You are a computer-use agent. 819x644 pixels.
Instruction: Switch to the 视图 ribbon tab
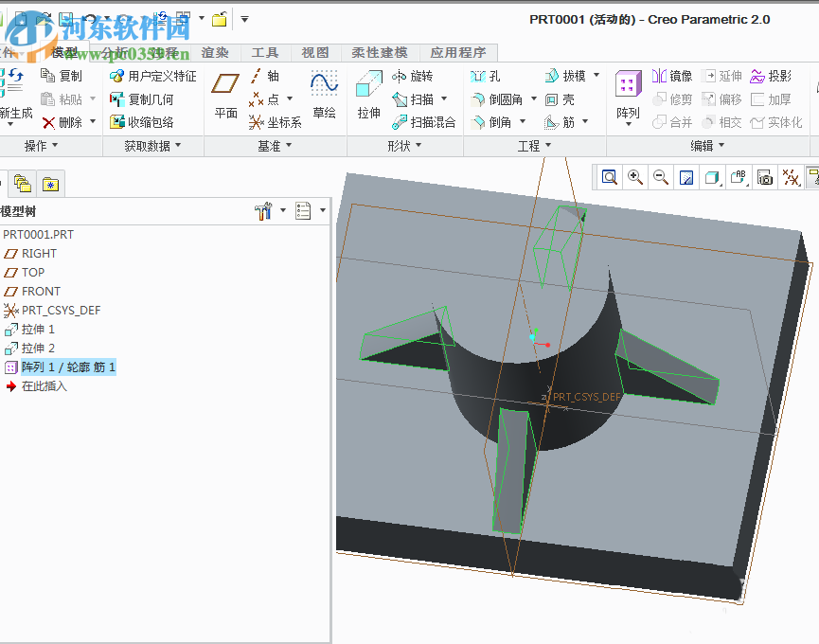(x=315, y=53)
